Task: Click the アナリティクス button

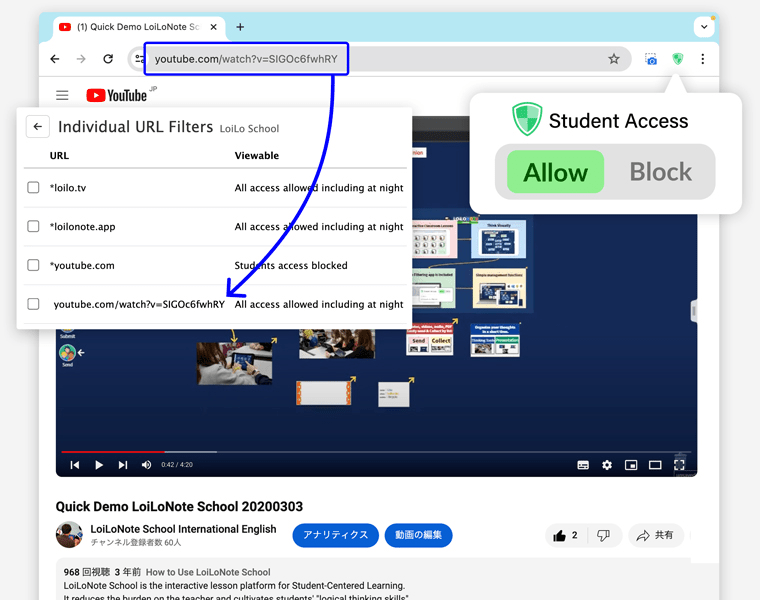Action: (x=335, y=535)
